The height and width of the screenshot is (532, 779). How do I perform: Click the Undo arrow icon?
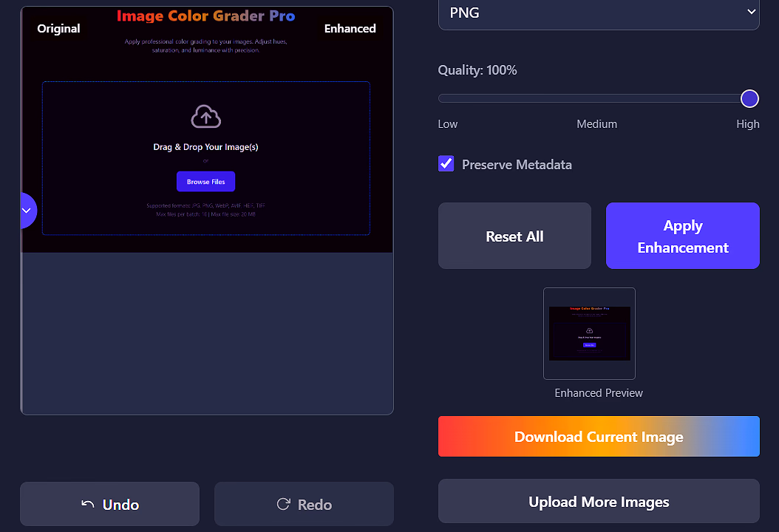click(x=88, y=505)
